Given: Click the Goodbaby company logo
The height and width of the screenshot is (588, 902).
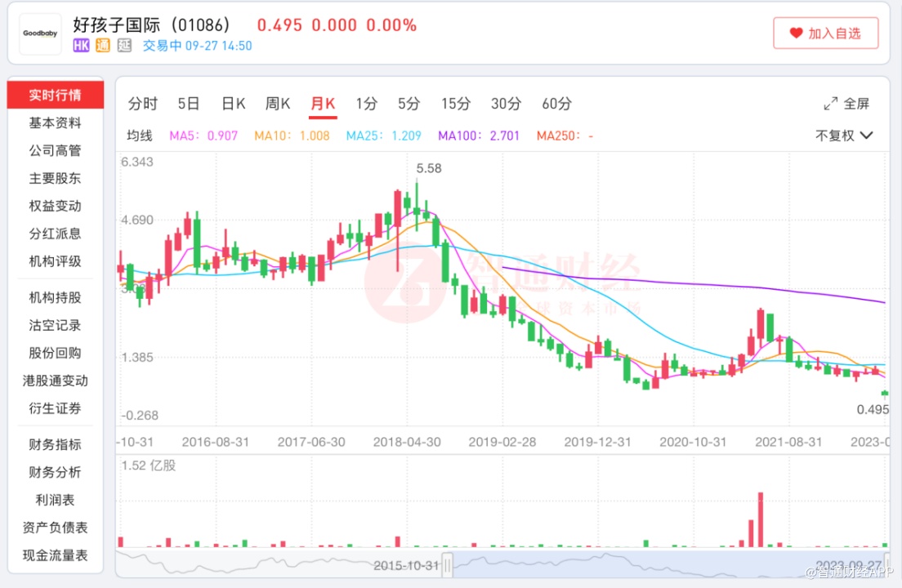Looking at the screenshot, I should (x=40, y=34).
